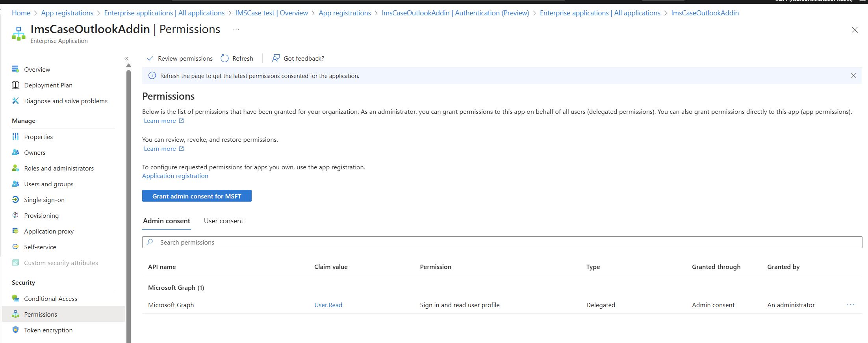The image size is (868, 343).
Task: Click the Diagnose and solve problems wrench icon
Action: click(x=15, y=101)
